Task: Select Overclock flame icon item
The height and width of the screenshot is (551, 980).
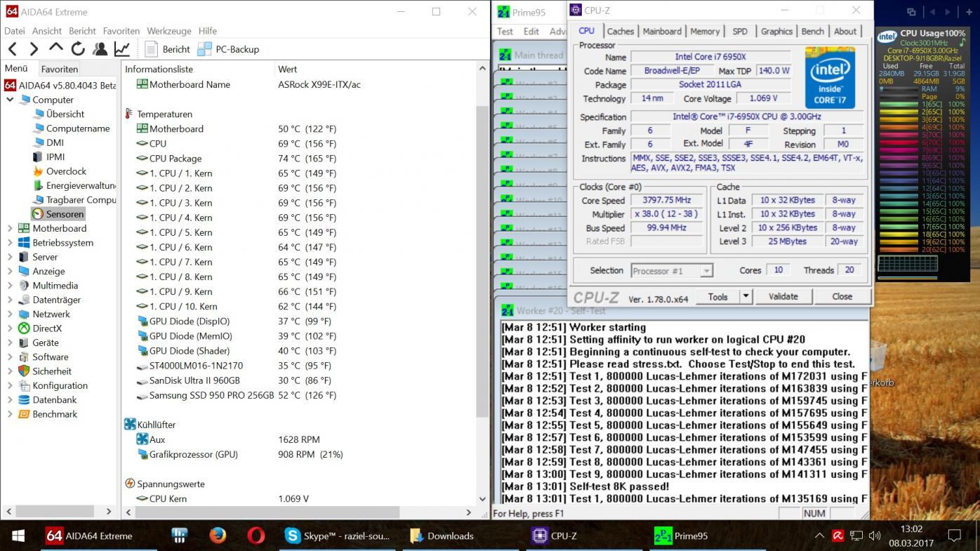Action: (x=38, y=171)
